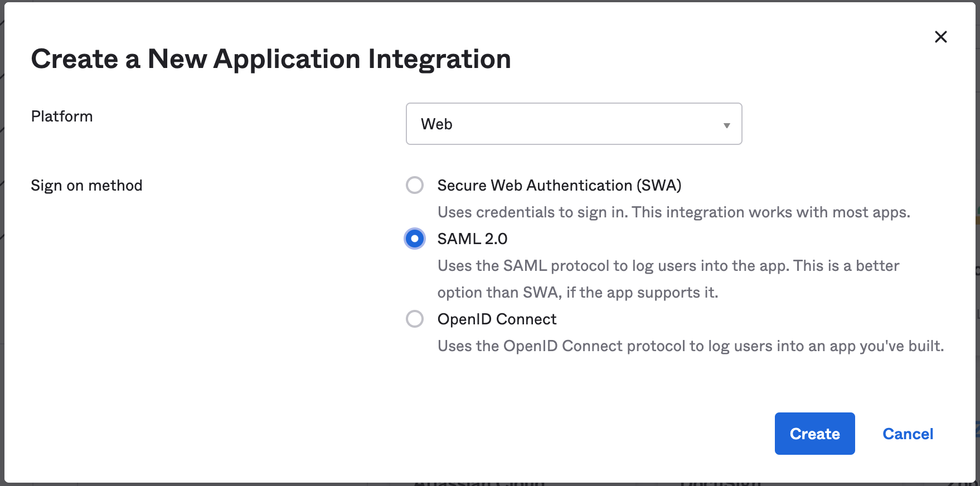Click the 'Uses credentials to sign in' description

coord(673,212)
